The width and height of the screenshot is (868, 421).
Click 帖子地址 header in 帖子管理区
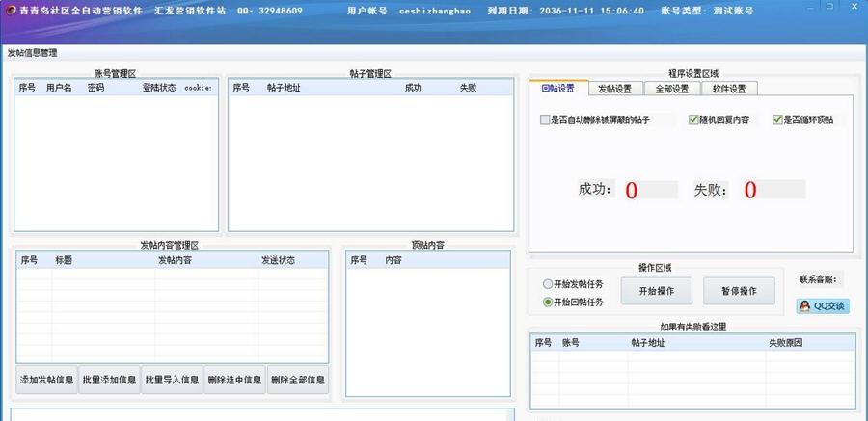tap(284, 88)
